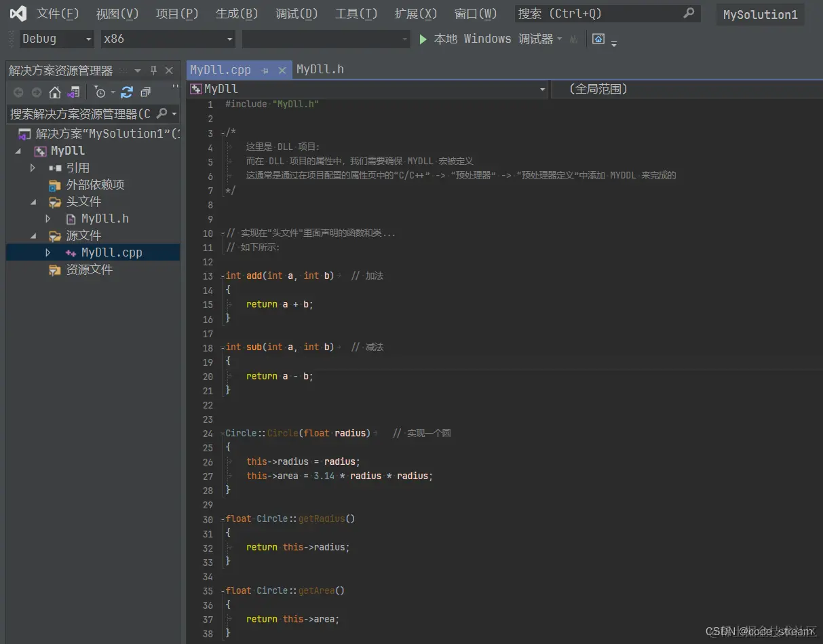Select MyDll.h file in Solution Explorer
This screenshot has width=823, height=644.
104,219
